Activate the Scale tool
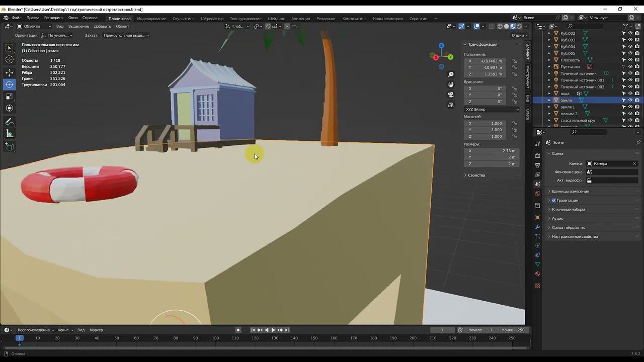644x362 pixels. pyautogui.click(x=10, y=97)
